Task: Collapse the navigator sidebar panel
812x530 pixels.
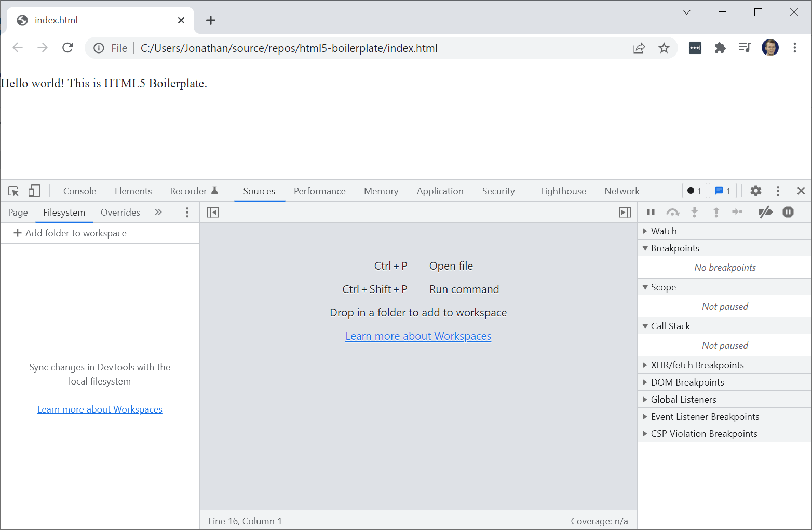Action: [212, 212]
